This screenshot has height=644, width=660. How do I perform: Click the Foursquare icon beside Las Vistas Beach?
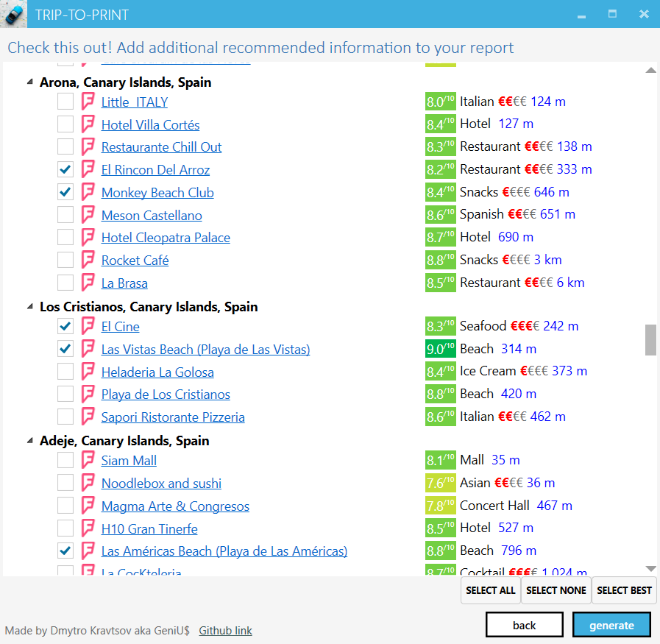[88, 349]
